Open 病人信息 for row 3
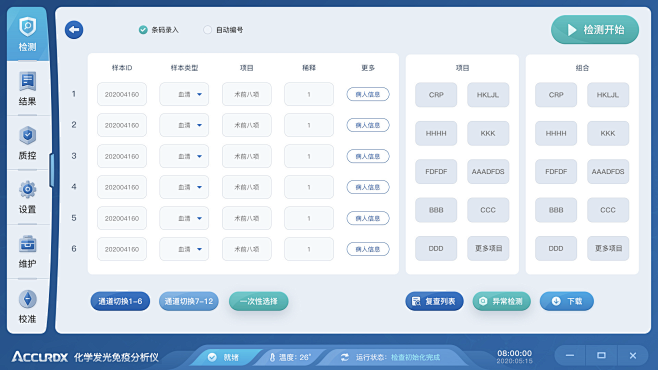Image resolution: width=658 pixels, height=370 pixels. click(x=368, y=156)
